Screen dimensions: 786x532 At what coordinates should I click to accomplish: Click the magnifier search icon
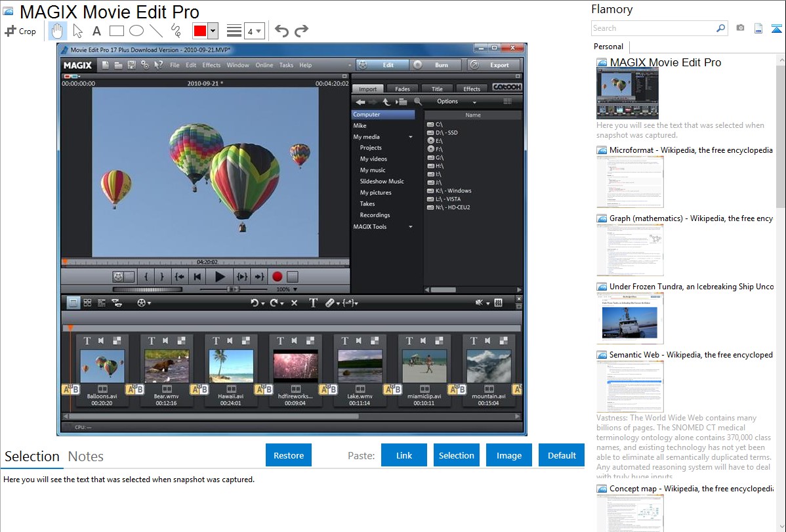click(720, 28)
